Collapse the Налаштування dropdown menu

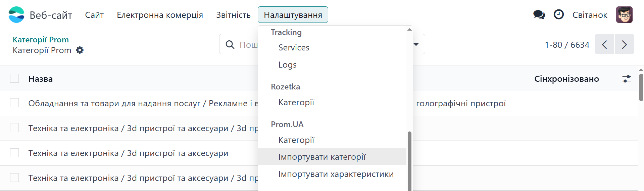(293, 15)
